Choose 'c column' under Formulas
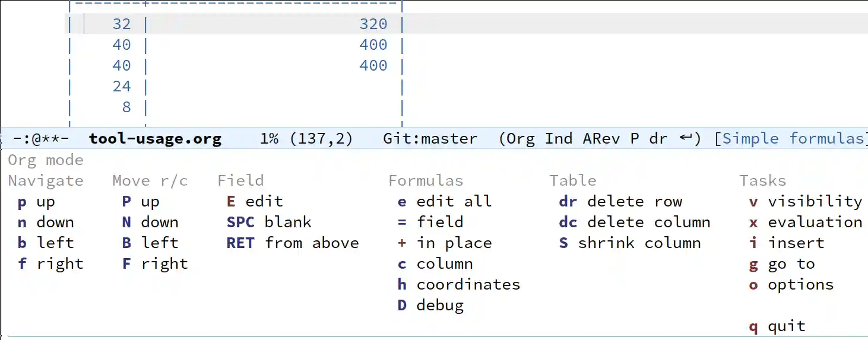 tap(435, 264)
